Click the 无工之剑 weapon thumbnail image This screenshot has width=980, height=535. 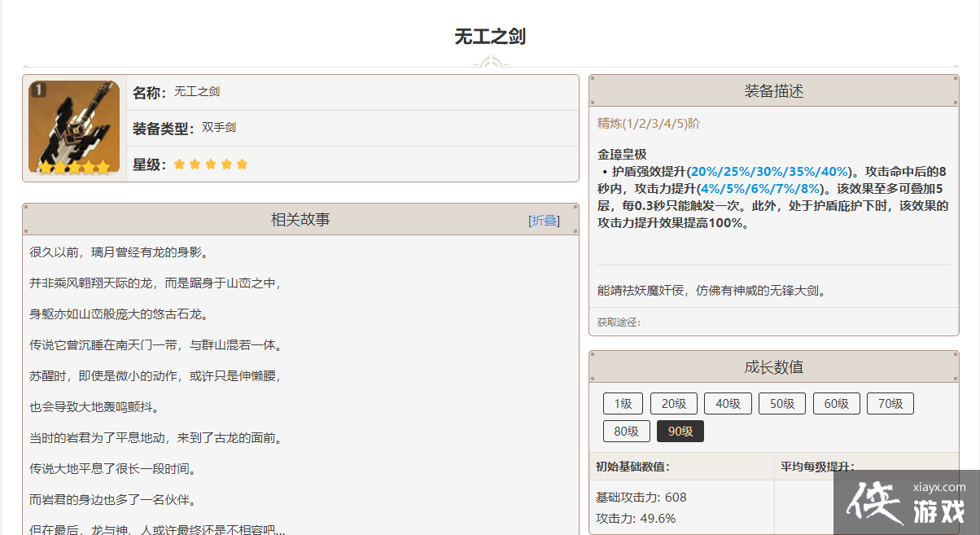pos(74,128)
